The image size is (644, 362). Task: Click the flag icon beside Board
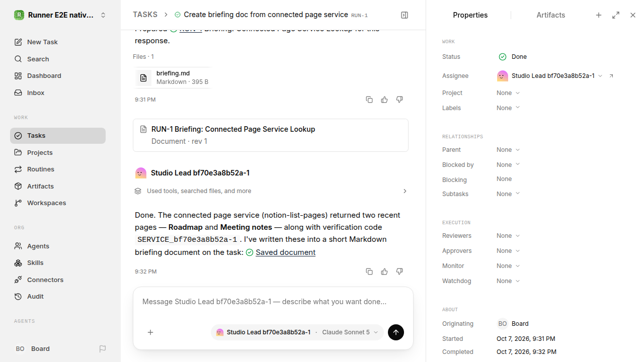coord(103,349)
